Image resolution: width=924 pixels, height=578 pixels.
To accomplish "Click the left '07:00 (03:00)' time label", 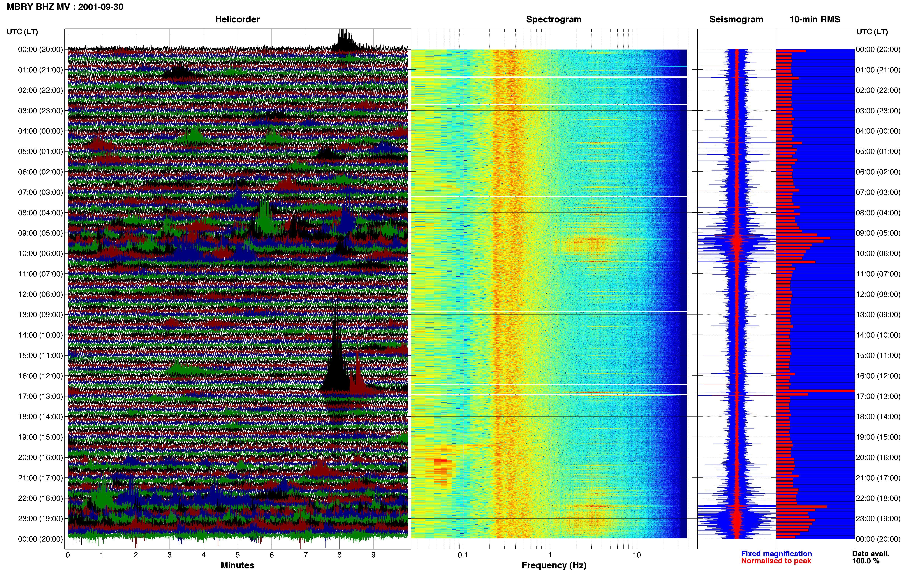I will pyautogui.click(x=41, y=192).
